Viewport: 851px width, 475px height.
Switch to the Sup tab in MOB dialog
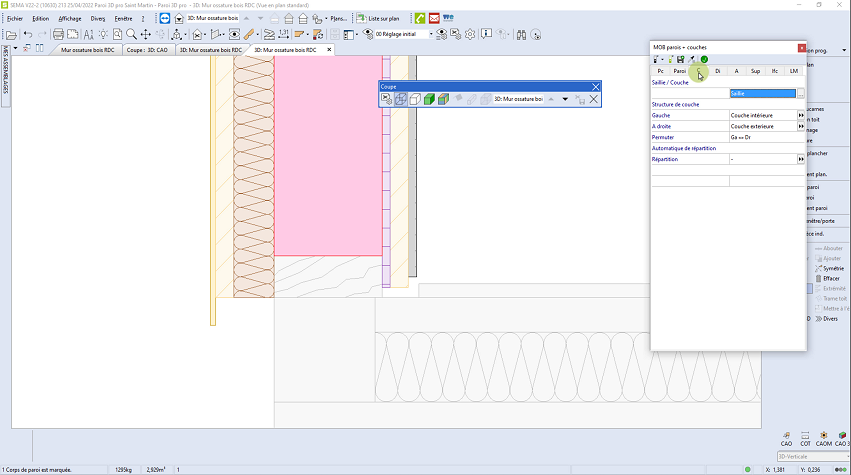(x=755, y=71)
